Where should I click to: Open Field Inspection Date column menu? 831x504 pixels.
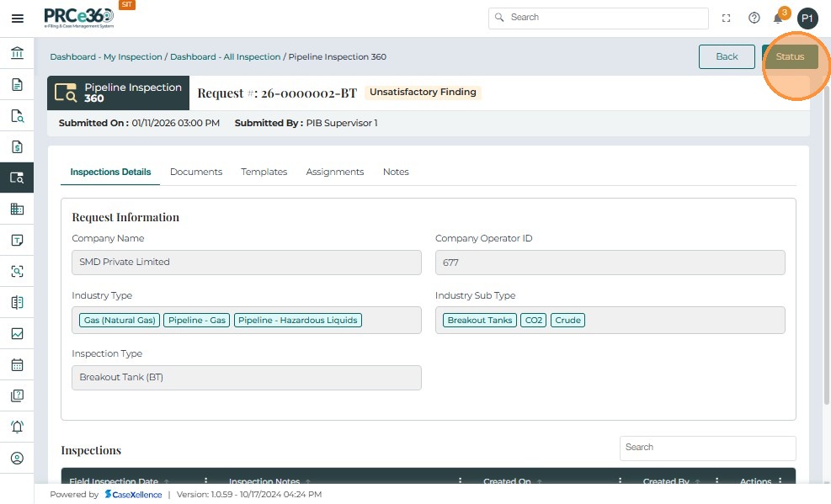point(205,482)
